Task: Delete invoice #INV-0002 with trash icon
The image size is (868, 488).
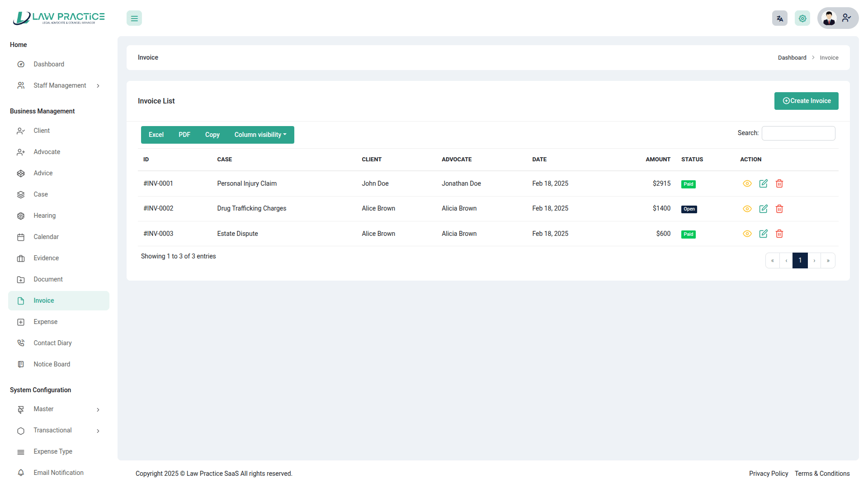Action: pyautogui.click(x=779, y=209)
